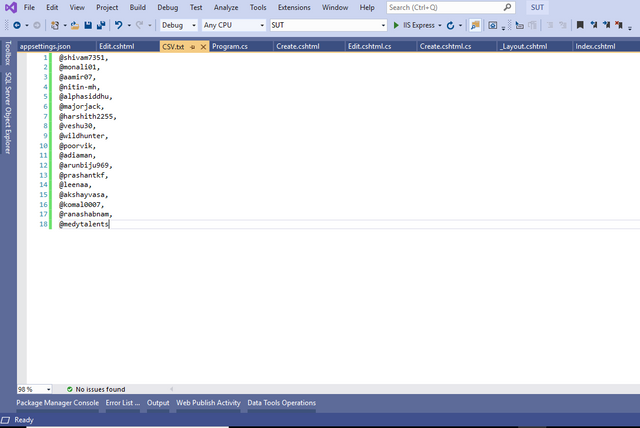Close the CSV.txt tab

click(203, 47)
